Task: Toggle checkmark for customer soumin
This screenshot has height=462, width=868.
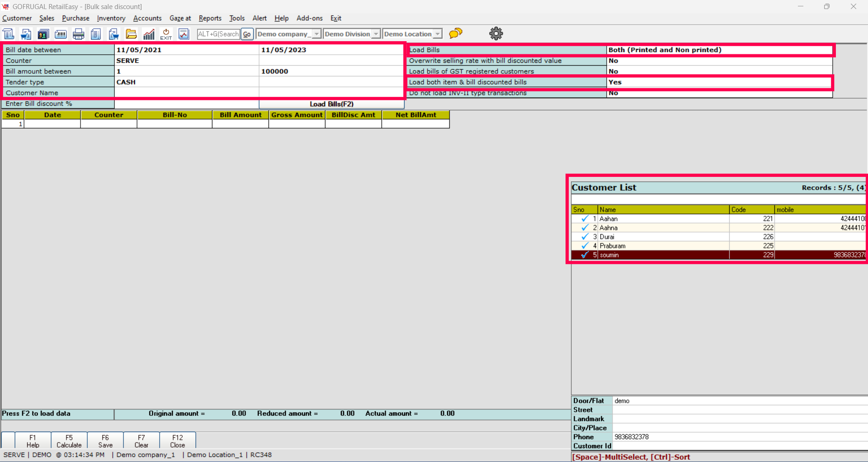Action: (585, 255)
